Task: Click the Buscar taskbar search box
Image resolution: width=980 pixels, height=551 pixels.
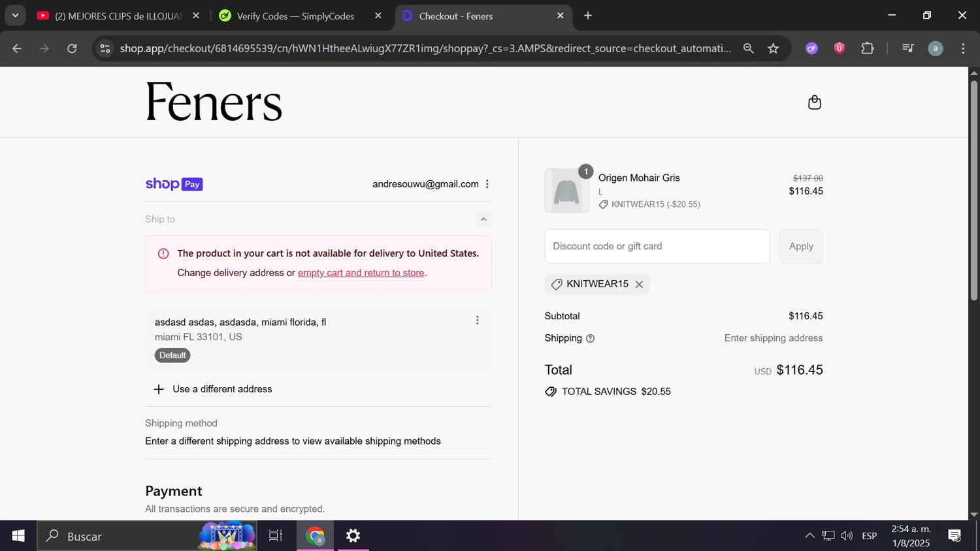Action: [147, 536]
